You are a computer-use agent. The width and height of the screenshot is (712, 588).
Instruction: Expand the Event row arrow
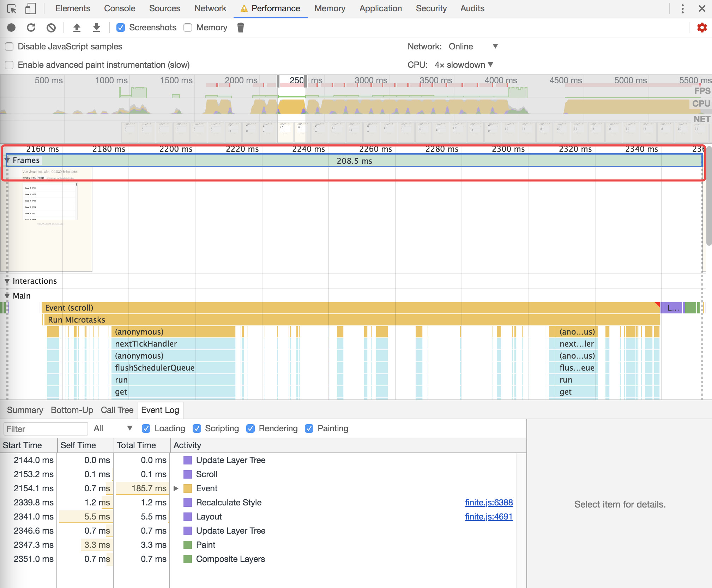[x=176, y=488]
